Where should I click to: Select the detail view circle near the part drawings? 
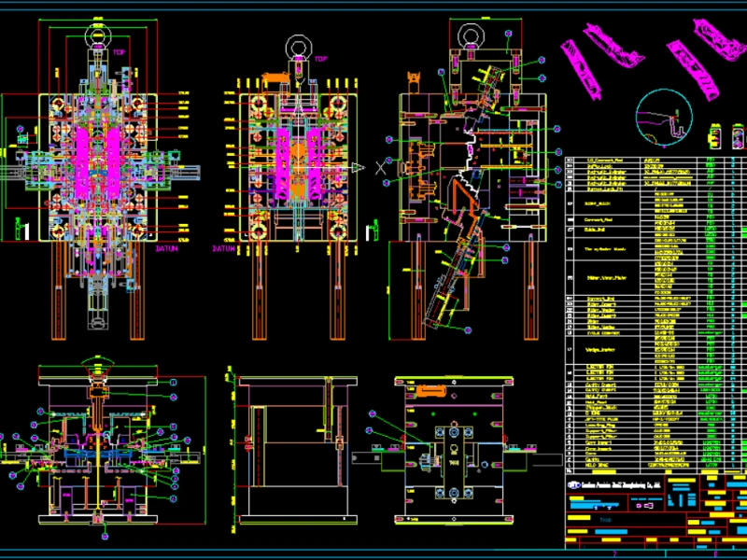tap(663, 114)
